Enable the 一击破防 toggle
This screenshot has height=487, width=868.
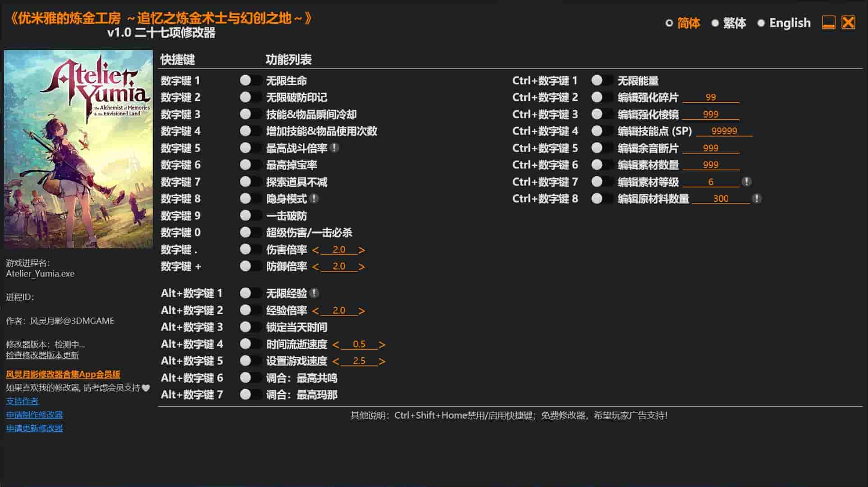point(250,215)
